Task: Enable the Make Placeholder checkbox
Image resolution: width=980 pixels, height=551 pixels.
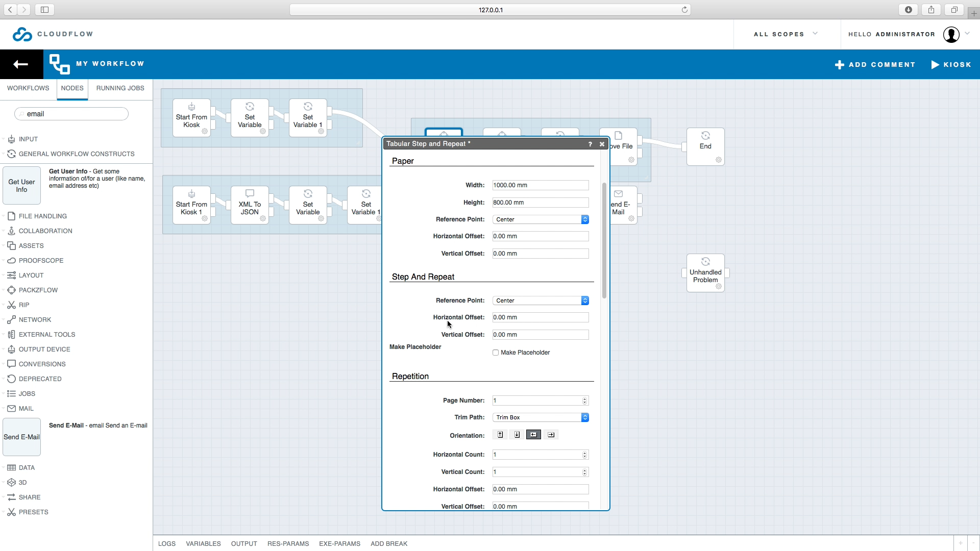Action: coord(496,353)
